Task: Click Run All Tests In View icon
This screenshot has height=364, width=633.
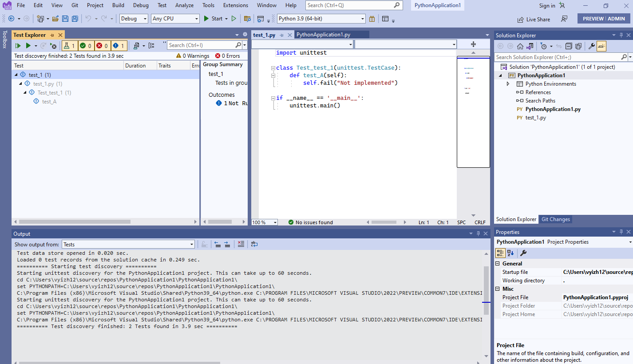Action: point(18,45)
